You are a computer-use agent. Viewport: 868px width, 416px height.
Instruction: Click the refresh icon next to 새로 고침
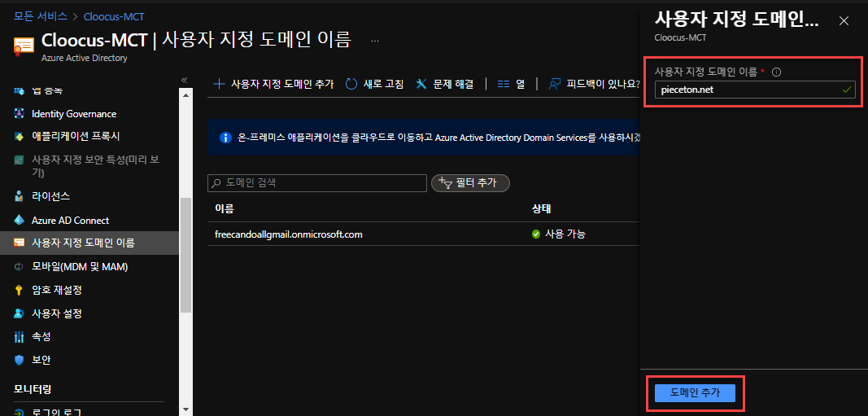[x=351, y=84]
